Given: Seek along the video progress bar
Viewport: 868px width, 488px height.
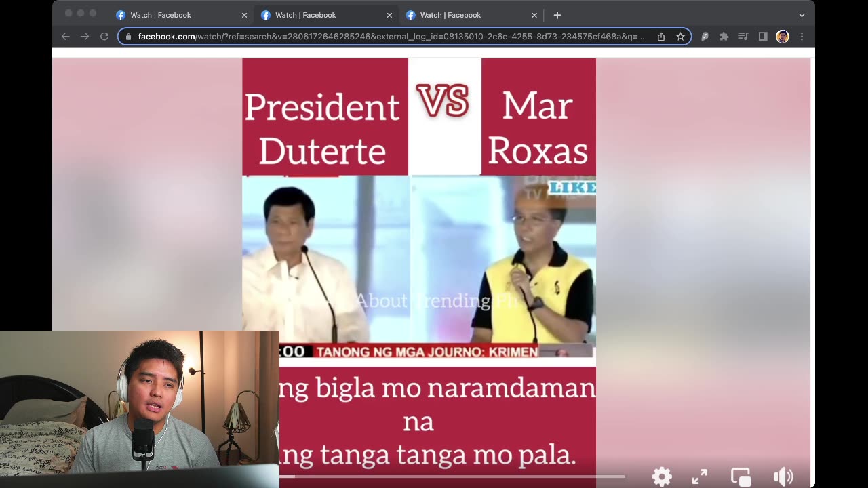Looking at the screenshot, I should click(452, 476).
